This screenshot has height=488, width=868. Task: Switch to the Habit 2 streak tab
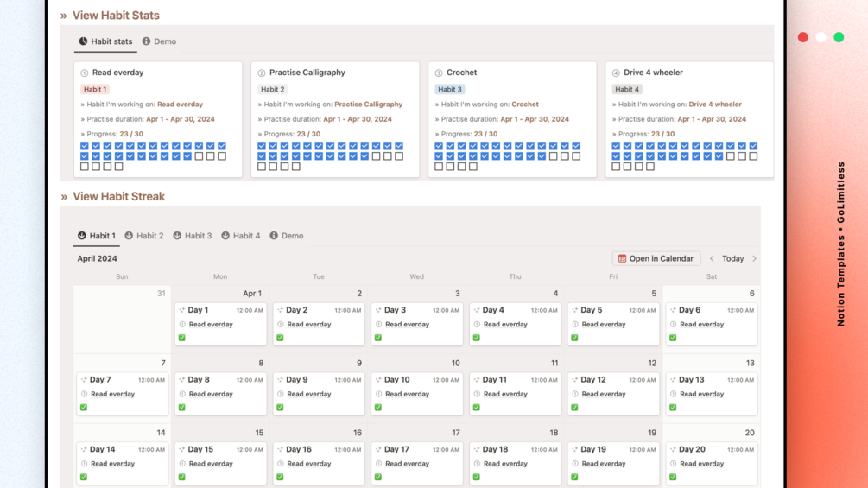coord(144,236)
